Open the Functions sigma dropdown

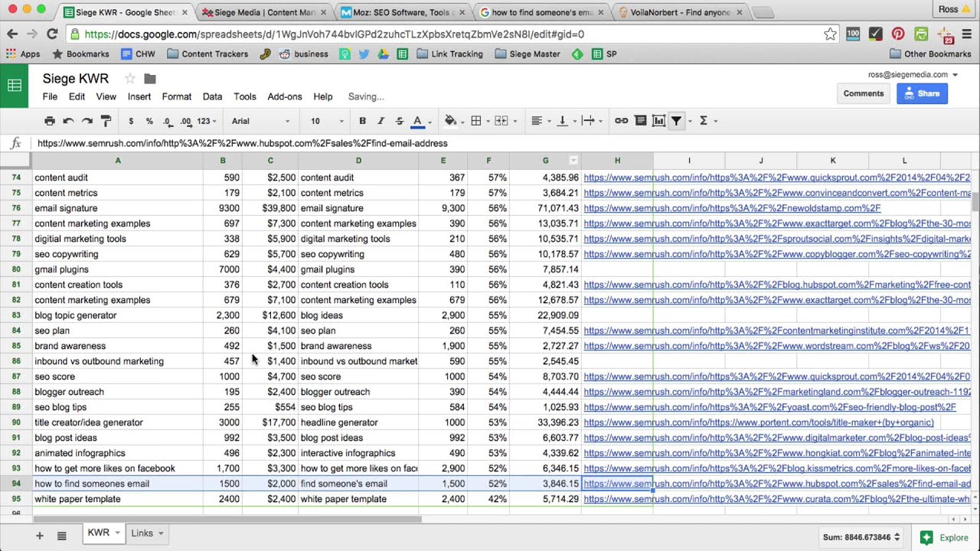click(x=707, y=121)
